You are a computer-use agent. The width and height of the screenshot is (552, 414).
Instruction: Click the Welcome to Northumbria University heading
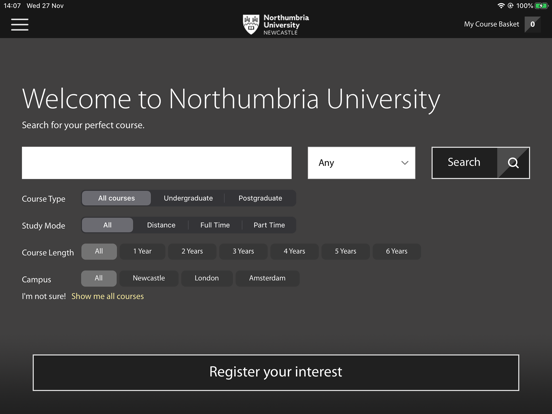coord(231,100)
